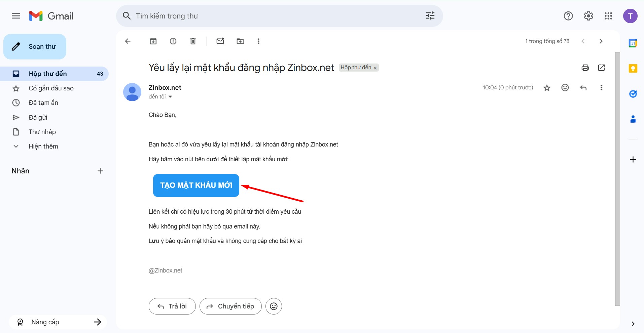Viewport: 644px width, 333px height.
Task: Mark the email as unread
Action: pos(220,41)
